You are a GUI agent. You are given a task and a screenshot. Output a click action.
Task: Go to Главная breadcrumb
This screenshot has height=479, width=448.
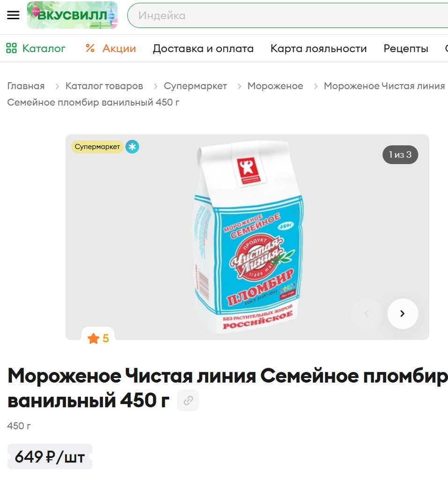point(26,86)
